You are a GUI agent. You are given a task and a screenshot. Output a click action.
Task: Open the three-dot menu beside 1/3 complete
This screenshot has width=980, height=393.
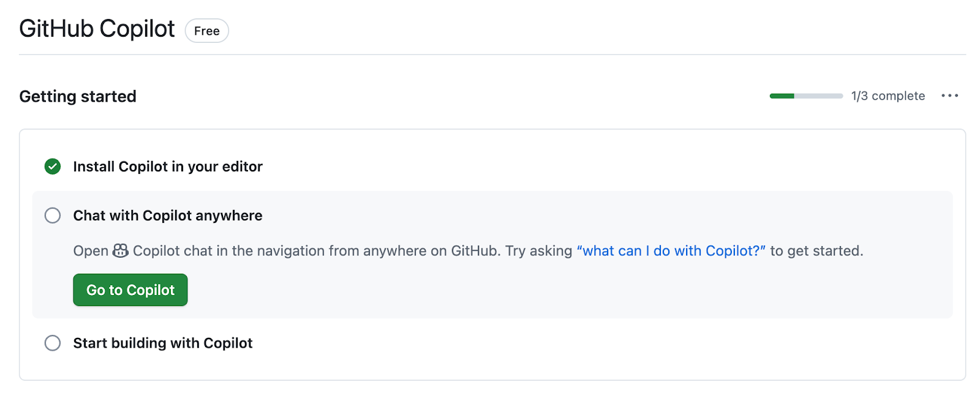tap(950, 95)
